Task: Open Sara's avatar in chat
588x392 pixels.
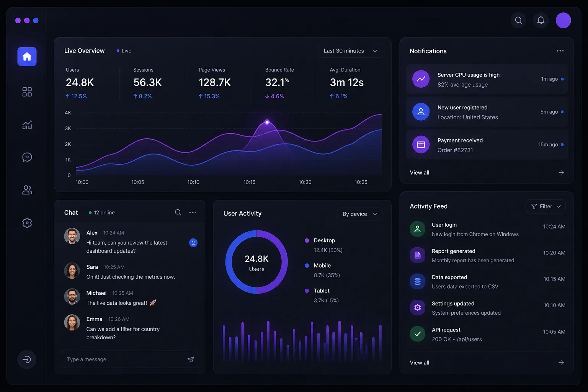Action: [x=72, y=271]
